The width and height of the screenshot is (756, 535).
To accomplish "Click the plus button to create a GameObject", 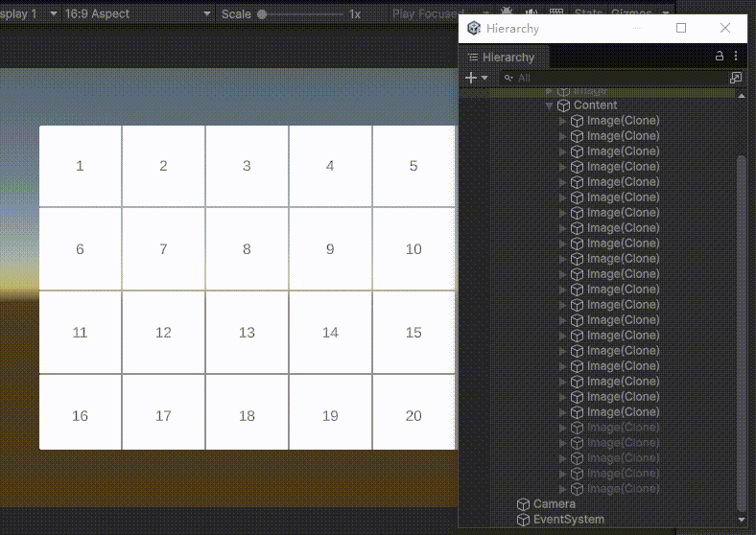I will (x=471, y=78).
